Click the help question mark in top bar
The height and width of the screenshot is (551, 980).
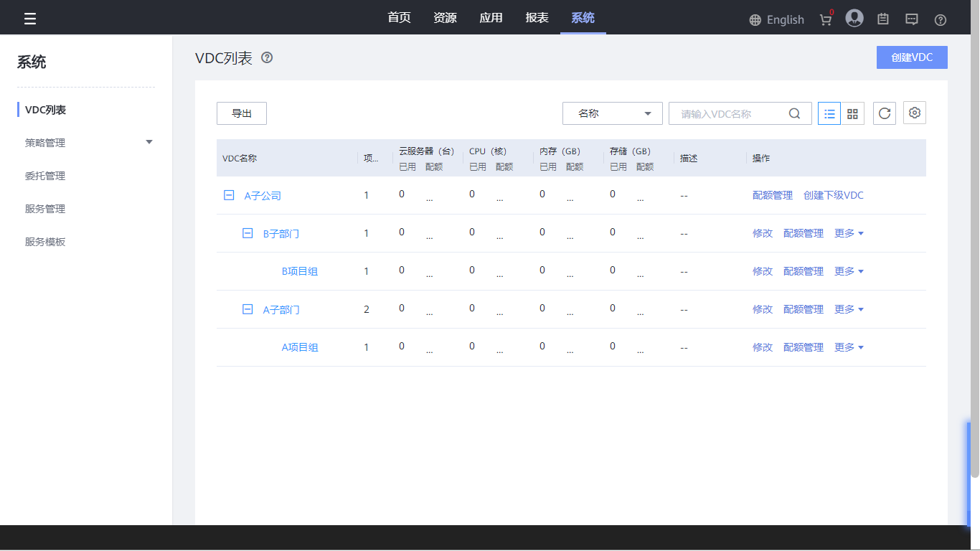pos(941,19)
